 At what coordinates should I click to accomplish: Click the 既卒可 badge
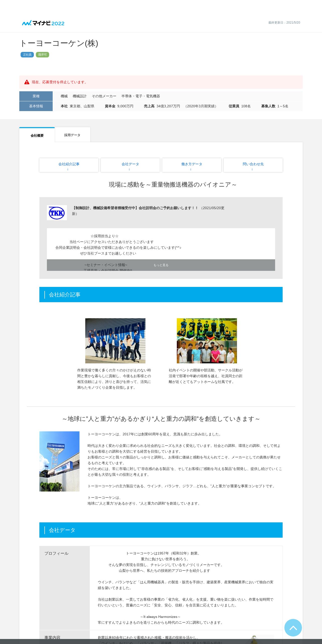[x=42, y=55]
